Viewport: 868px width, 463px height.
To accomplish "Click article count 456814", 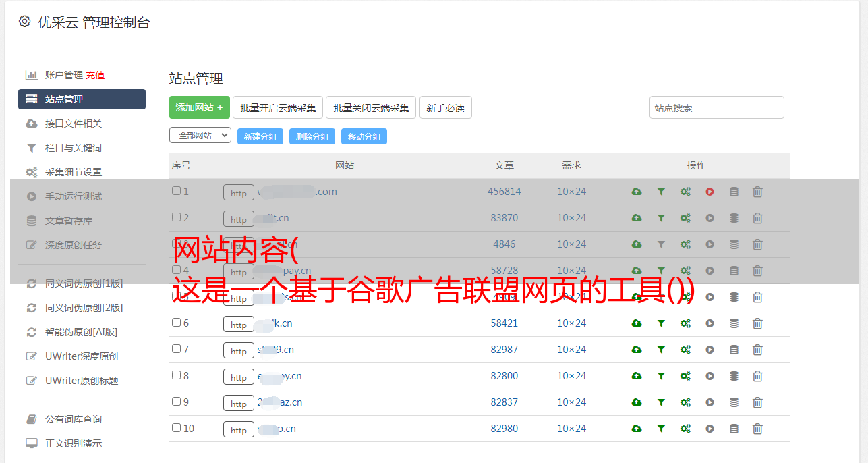I will click(x=504, y=192).
